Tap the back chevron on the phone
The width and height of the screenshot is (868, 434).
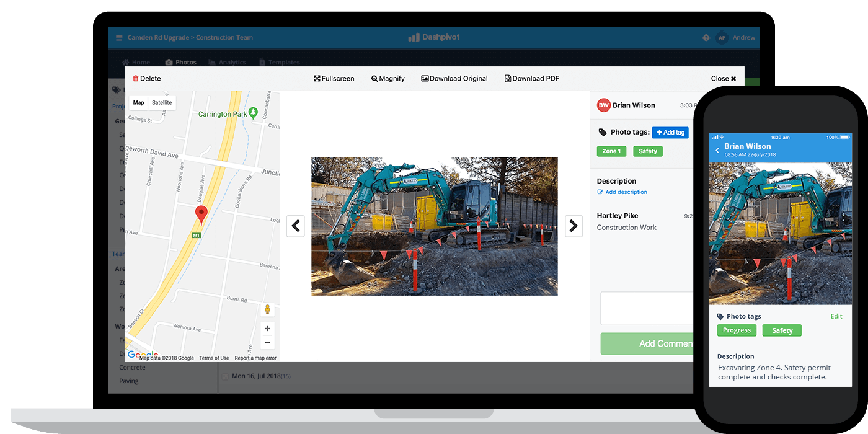(x=718, y=151)
